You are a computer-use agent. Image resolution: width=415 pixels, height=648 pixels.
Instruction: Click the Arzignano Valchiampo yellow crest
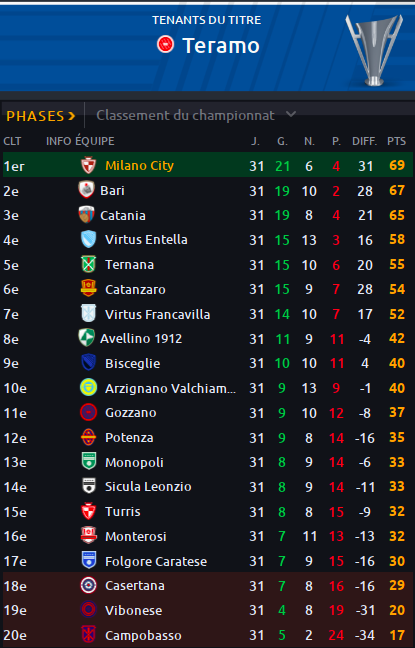coord(88,388)
